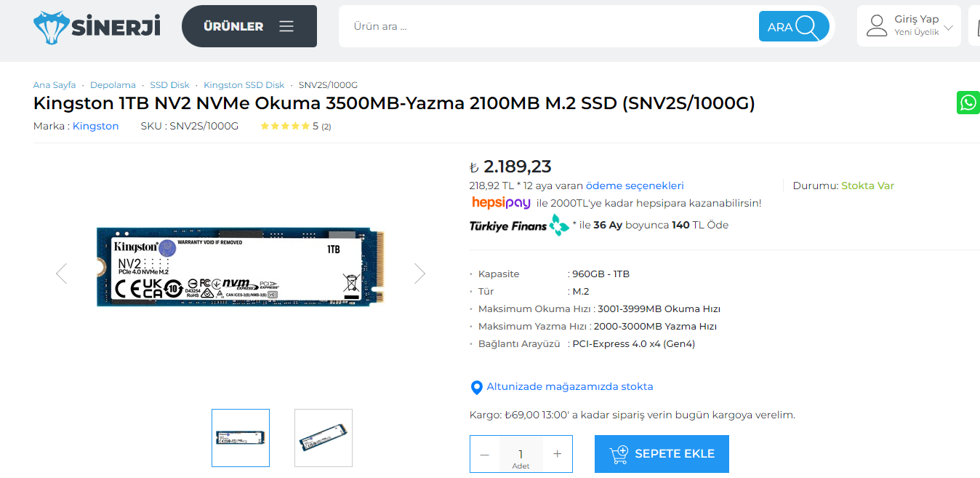Image resolution: width=980 pixels, height=478 pixels.
Task: Show previous product image arrow
Action: click(61, 274)
